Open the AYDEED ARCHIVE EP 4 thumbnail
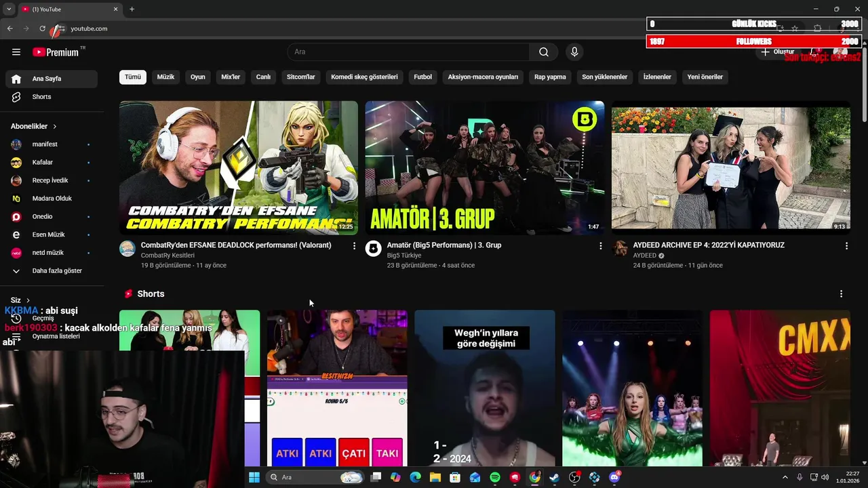868x488 pixels. pyautogui.click(x=731, y=167)
